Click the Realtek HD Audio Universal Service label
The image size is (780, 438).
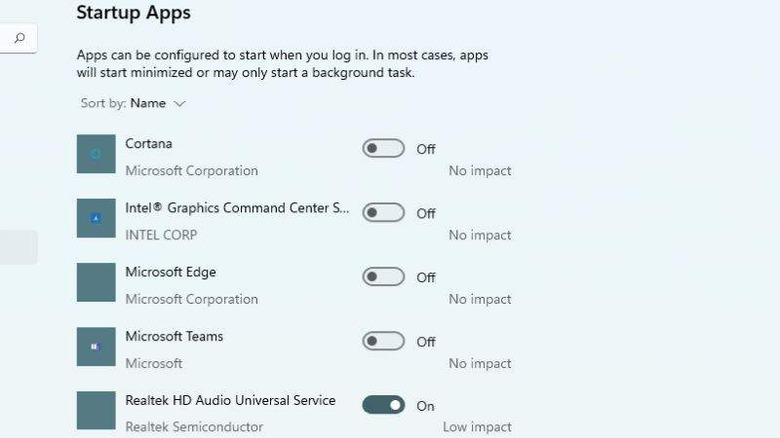[x=230, y=400]
